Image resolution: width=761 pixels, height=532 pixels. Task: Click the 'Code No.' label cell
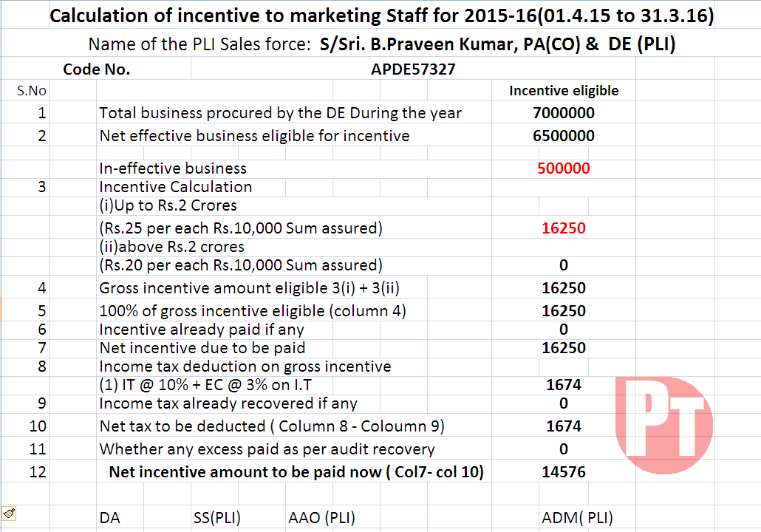click(96, 69)
